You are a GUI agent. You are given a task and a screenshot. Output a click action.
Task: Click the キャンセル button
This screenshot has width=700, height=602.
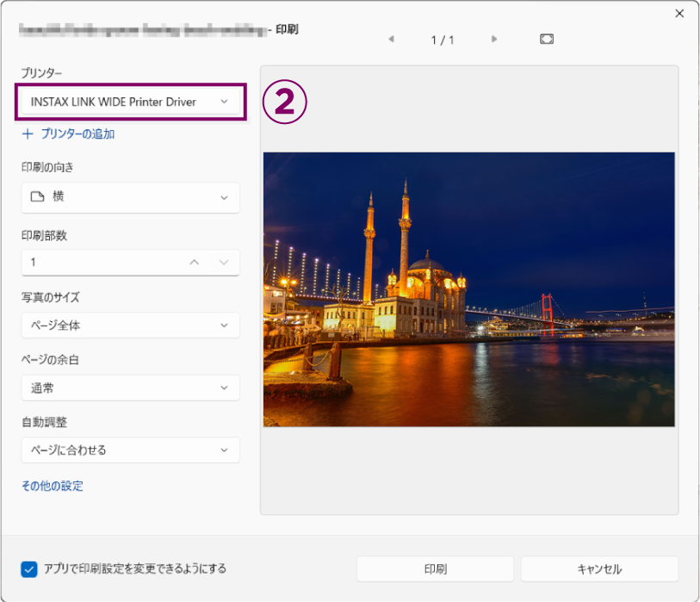pyautogui.click(x=599, y=569)
